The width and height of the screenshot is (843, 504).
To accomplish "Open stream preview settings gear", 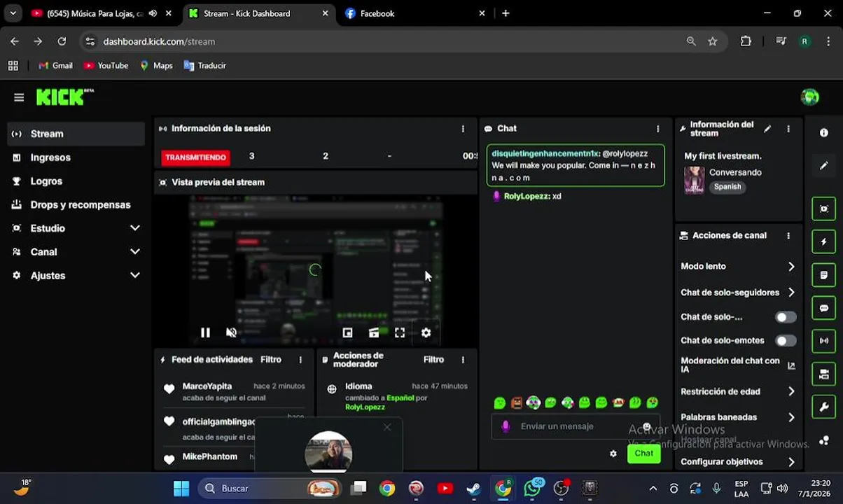I will 426,332.
